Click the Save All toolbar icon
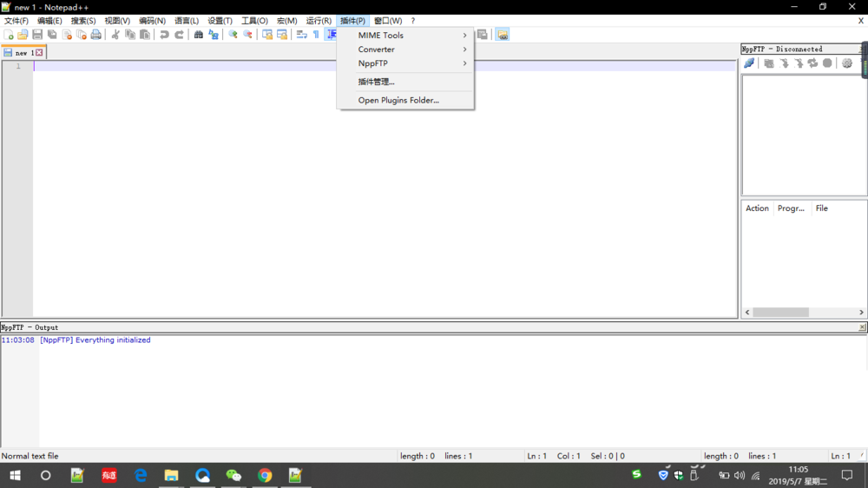Screen dimensions: 868x488 pyautogui.click(x=52, y=35)
